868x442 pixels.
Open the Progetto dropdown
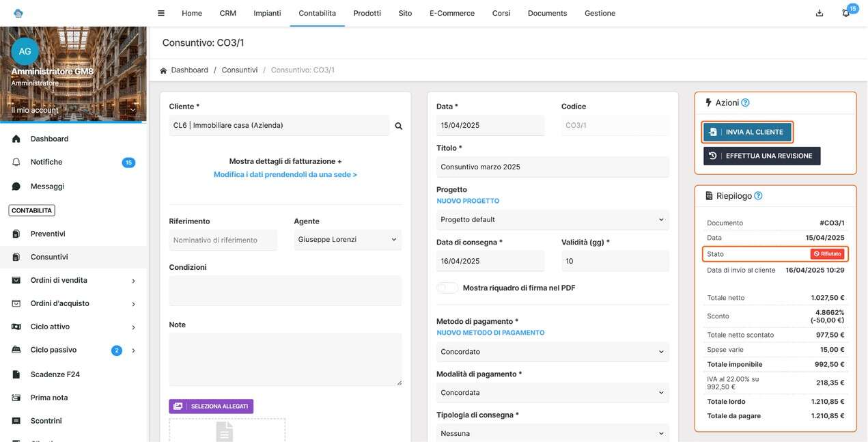[x=552, y=220]
